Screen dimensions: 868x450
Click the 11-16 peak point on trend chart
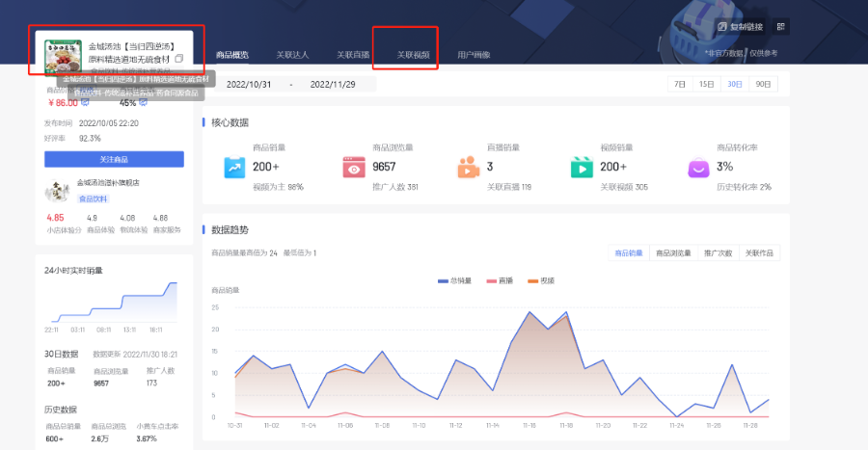tap(529, 312)
